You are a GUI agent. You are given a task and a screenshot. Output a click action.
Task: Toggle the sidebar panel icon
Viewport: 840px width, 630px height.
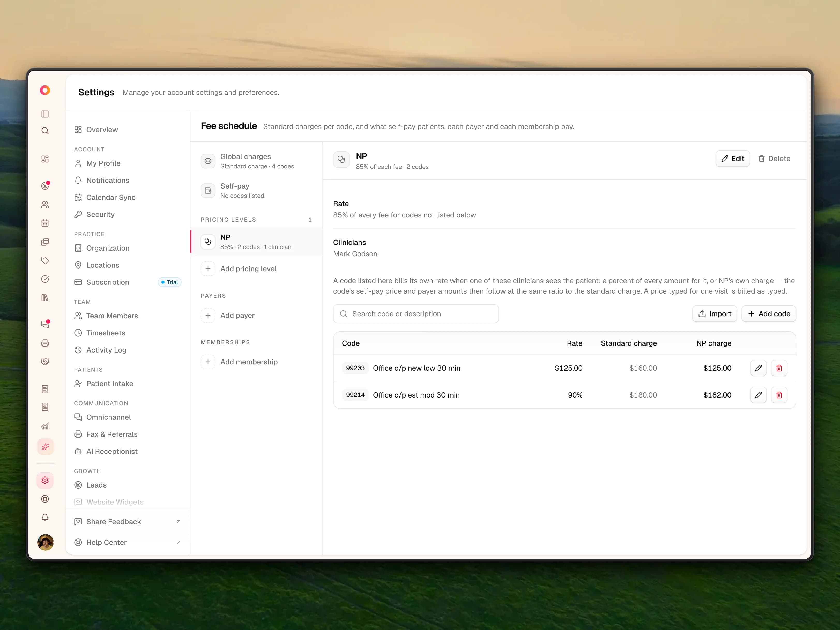click(45, 114)
